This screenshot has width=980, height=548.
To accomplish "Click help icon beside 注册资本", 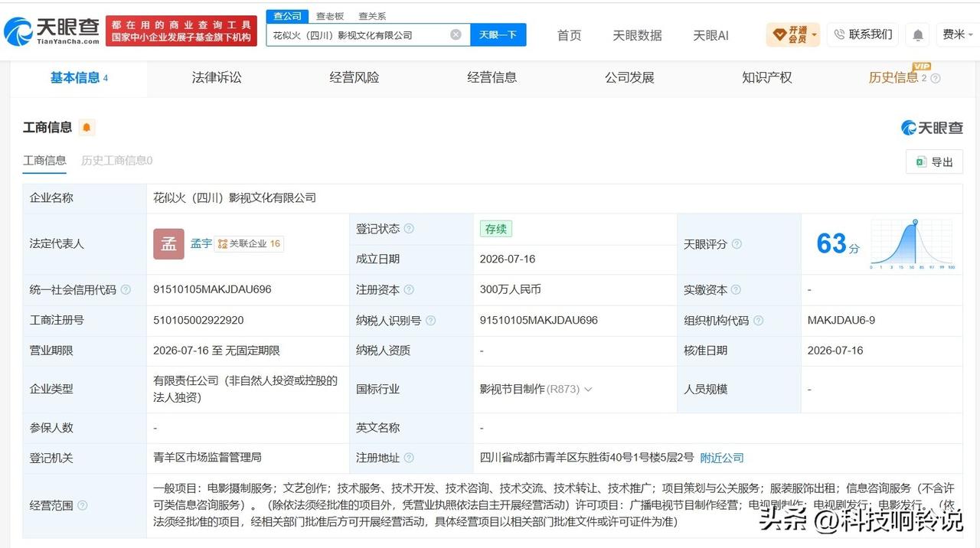I will pyautogui.click(x=409, y=290).
